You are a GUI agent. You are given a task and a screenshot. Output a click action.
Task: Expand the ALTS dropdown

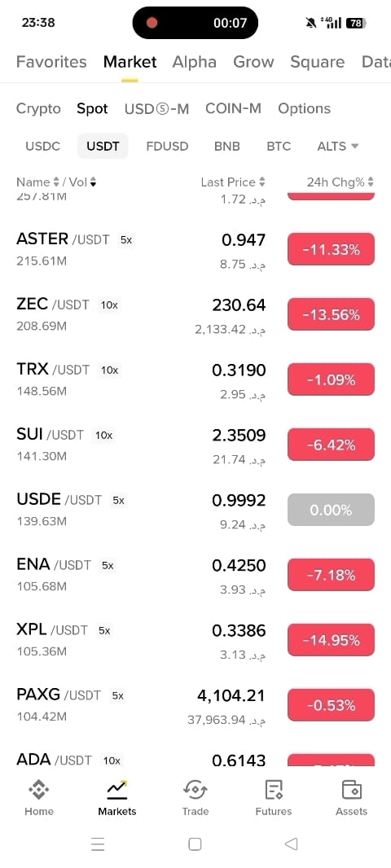coord(338,146)
